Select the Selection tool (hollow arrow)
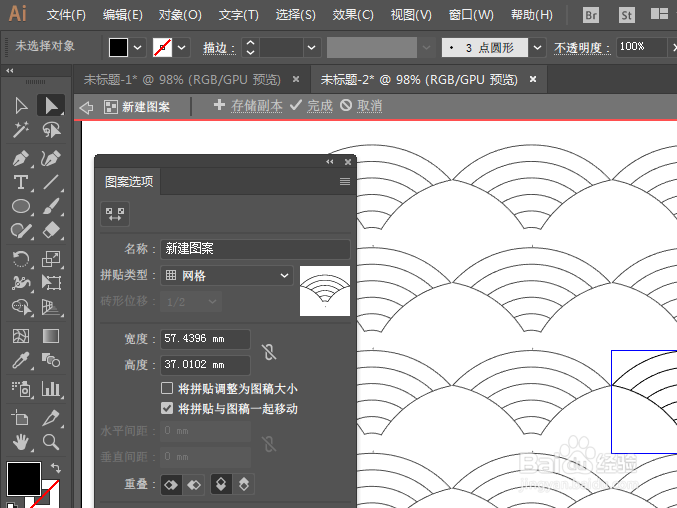 [x=21, y=105]
